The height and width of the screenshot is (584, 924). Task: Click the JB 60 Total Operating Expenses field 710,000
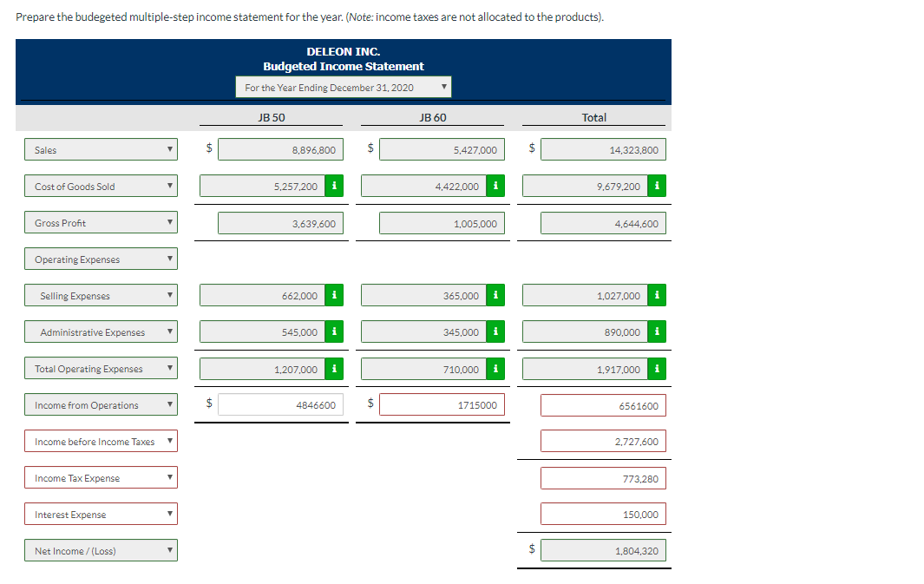click(423, 369)
